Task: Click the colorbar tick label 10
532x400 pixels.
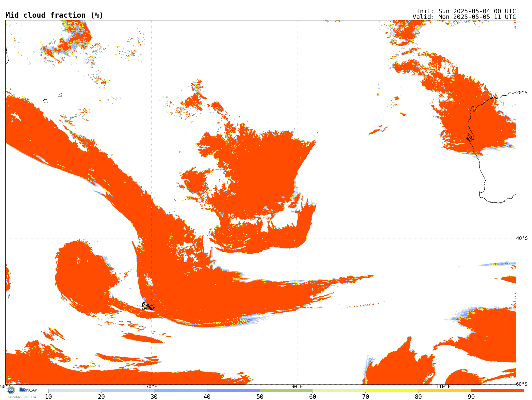Action: point(49,397)
